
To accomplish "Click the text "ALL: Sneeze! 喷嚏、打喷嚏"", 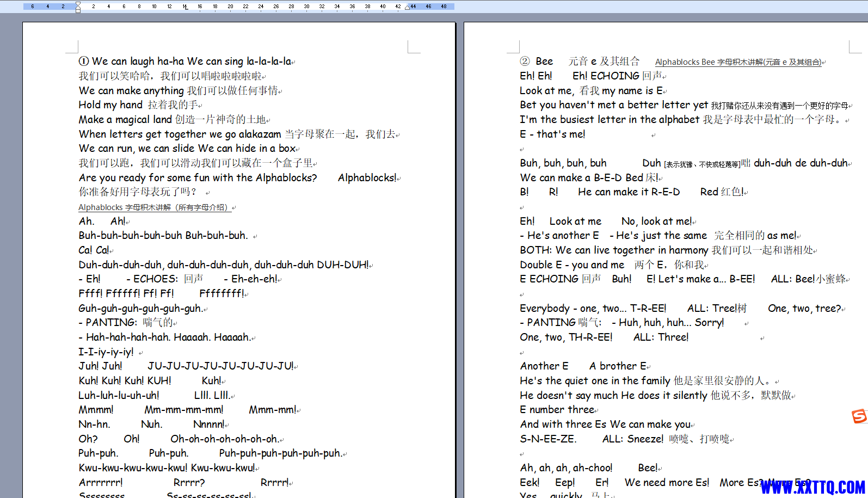I will [x=666, y=439].
